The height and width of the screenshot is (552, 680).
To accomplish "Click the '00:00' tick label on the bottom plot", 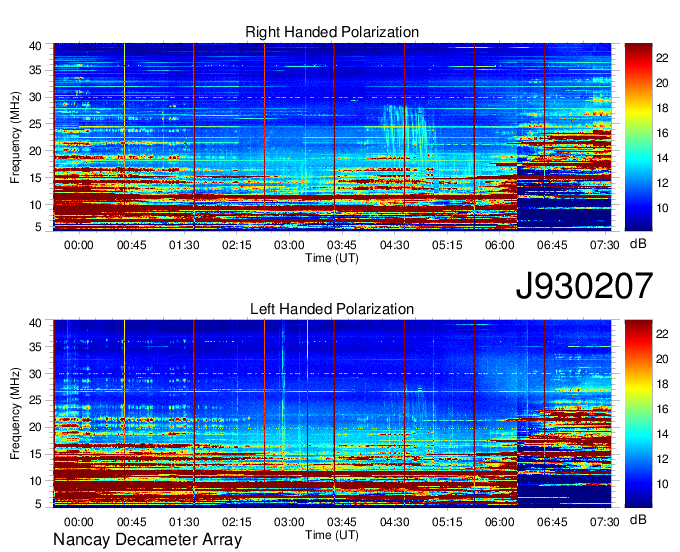I will (78, 522).
